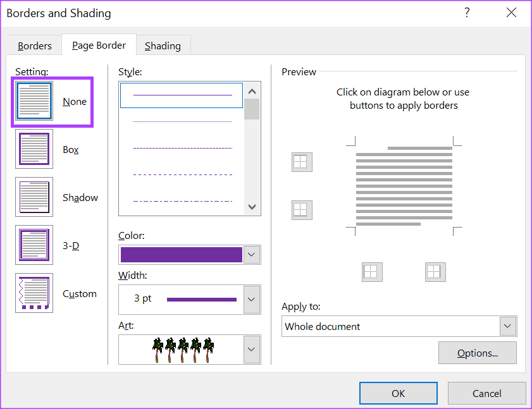Choose the Custom border setting
This screenshot has width=532, height=409.
tap(34, 293)
